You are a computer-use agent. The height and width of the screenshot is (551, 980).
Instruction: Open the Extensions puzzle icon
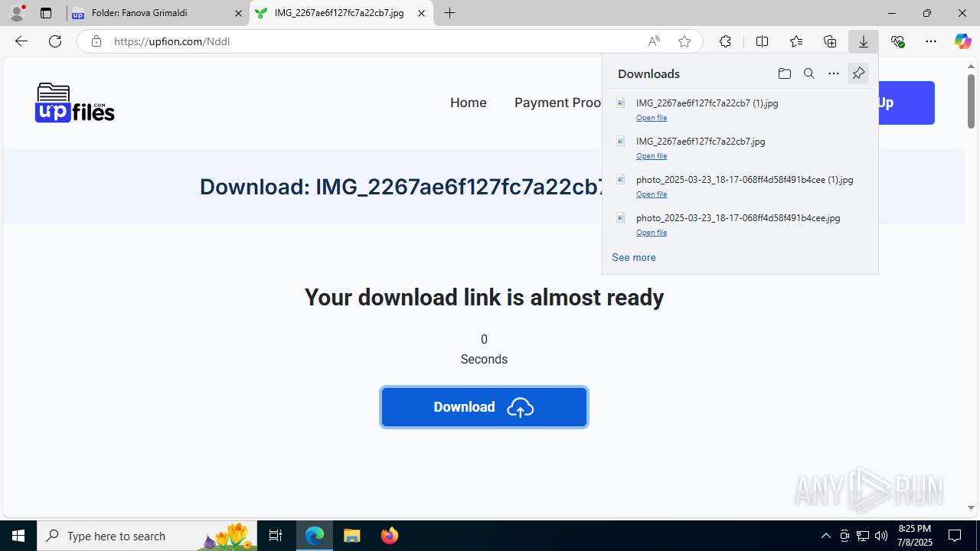pyautogui.click(x=725, y=41)
